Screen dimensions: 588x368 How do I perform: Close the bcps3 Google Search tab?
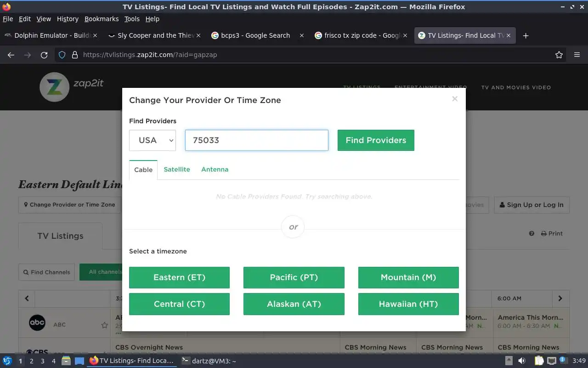(x=302, y=35)
